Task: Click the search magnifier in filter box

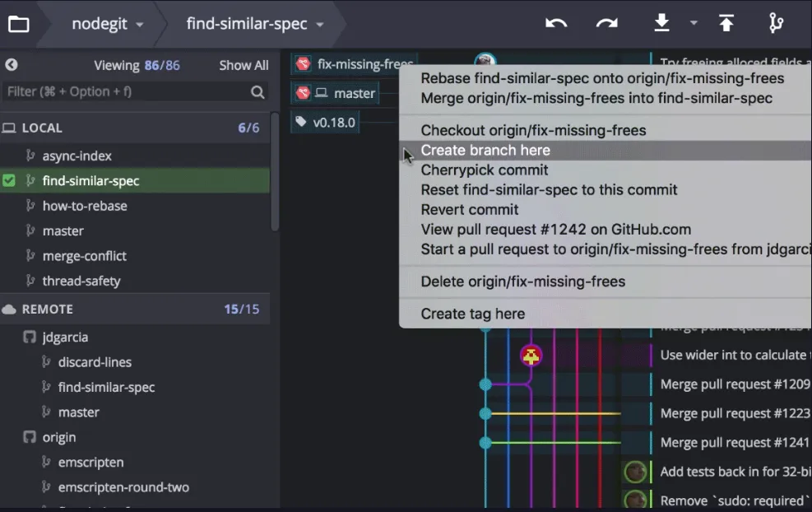Action: coord(258,92)
